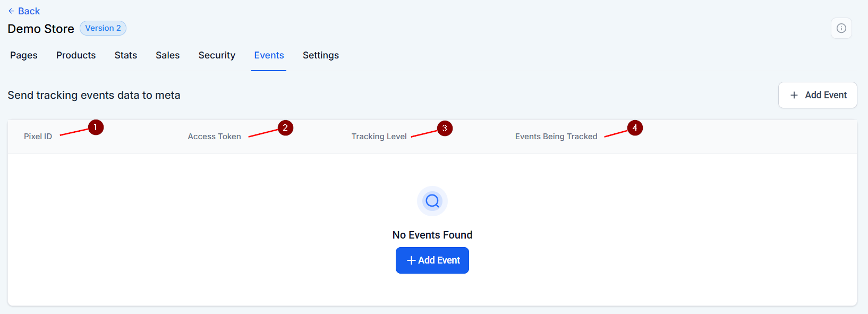Switch to the Products tab
The width and height of the screenshot is (868, 314).
[76, 55]
